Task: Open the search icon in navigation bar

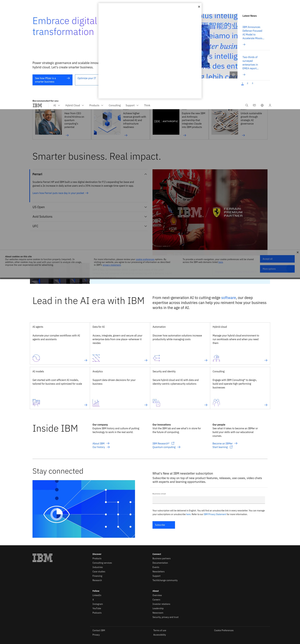Action: coord(247,105)
